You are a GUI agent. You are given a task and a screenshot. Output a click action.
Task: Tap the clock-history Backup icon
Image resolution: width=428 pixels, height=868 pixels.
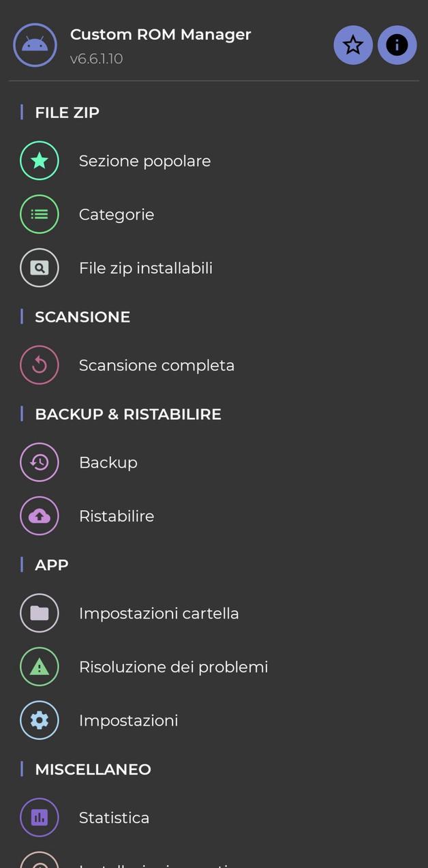click(40, 462)
